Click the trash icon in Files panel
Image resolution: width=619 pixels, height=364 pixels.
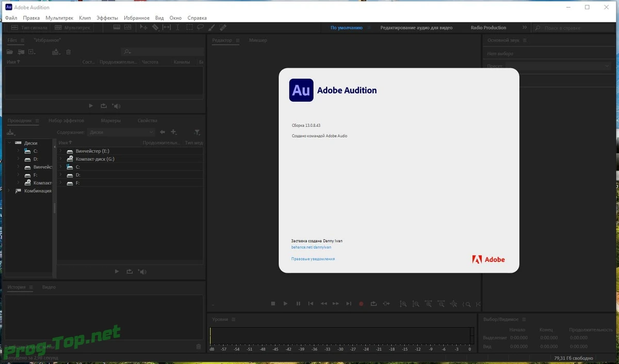point(68,52)
